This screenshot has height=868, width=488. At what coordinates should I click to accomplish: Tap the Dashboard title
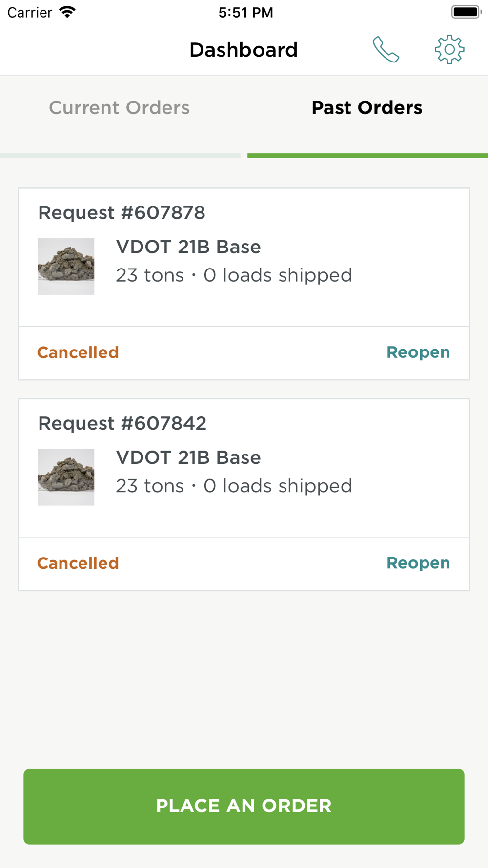click(244, 50)
